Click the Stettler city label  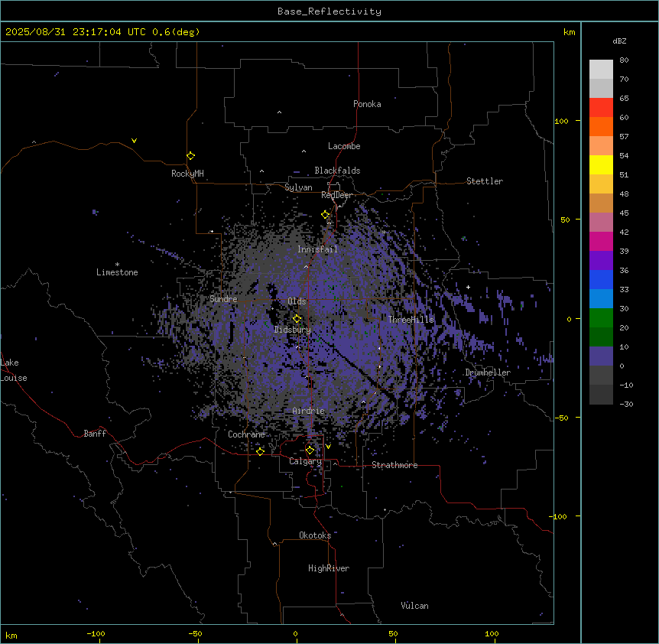(x=485, y=181)
